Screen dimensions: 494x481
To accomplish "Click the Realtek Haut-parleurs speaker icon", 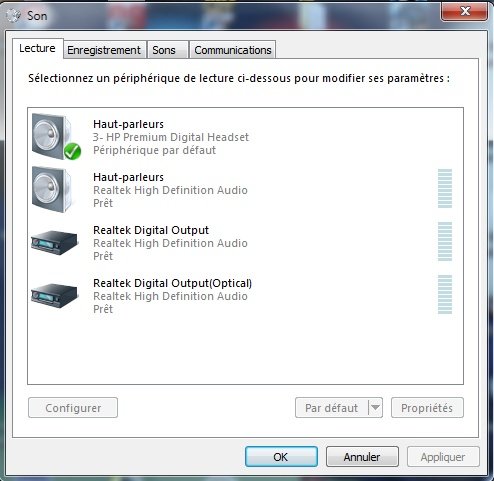I will 53,189.
